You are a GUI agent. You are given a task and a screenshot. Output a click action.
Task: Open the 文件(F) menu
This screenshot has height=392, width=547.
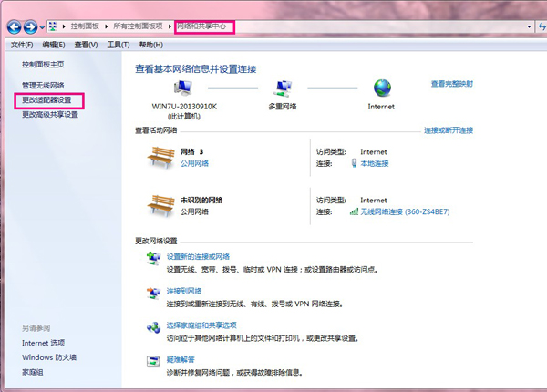pos(21,44)
